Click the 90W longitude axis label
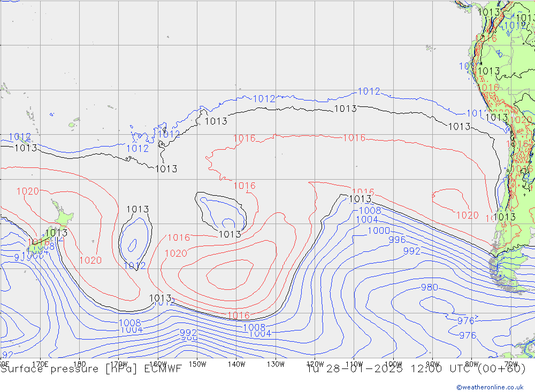This screenshot has height=392, width=535. pos(432,363)
